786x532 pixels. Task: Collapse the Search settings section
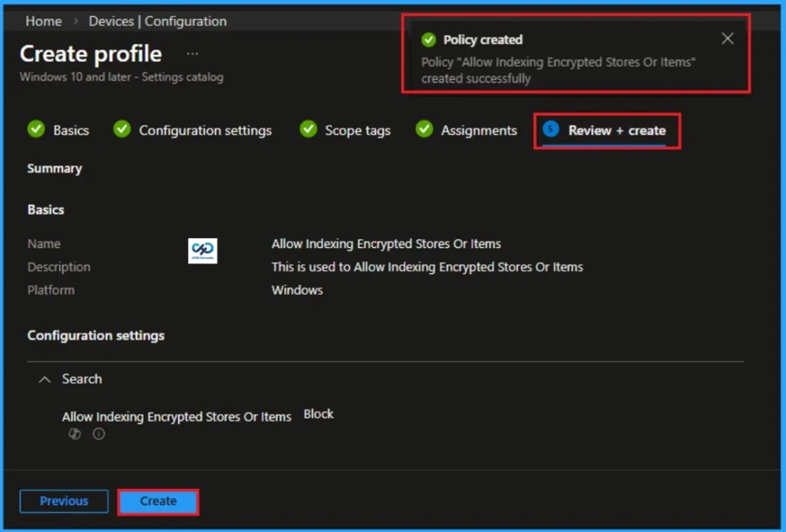coord(44,378)
